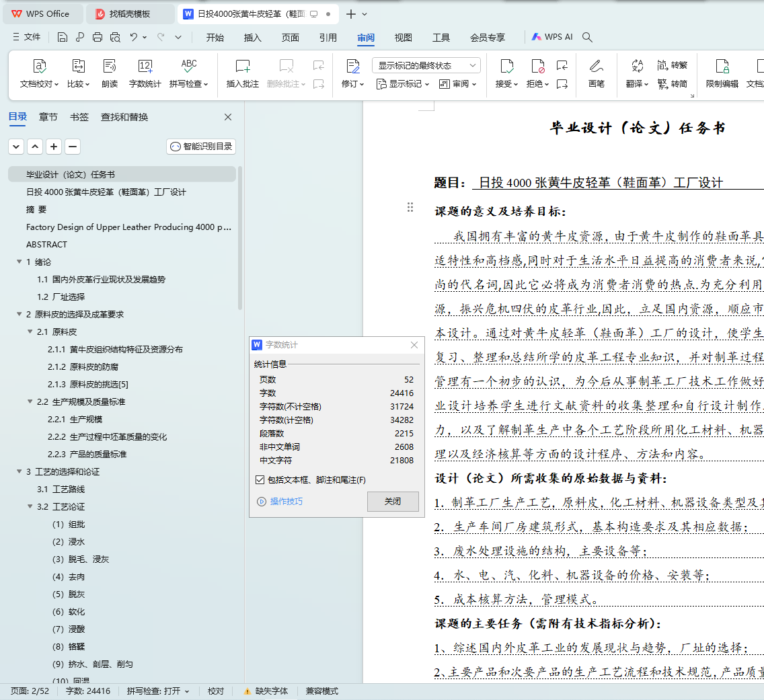Click the 字数统计 word count icon
Viewport: 764px width, 700px height.
(x=145, y=67)
